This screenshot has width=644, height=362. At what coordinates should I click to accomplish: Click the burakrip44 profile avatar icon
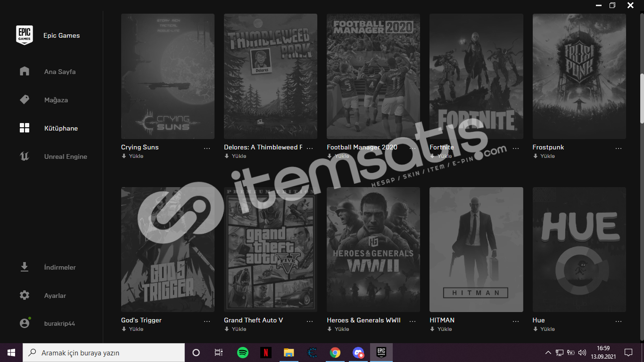click(x=25, y=323)
